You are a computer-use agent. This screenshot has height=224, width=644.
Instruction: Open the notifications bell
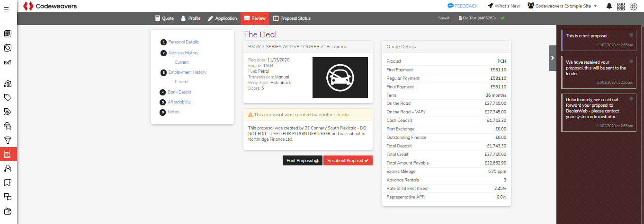point(609,6)
